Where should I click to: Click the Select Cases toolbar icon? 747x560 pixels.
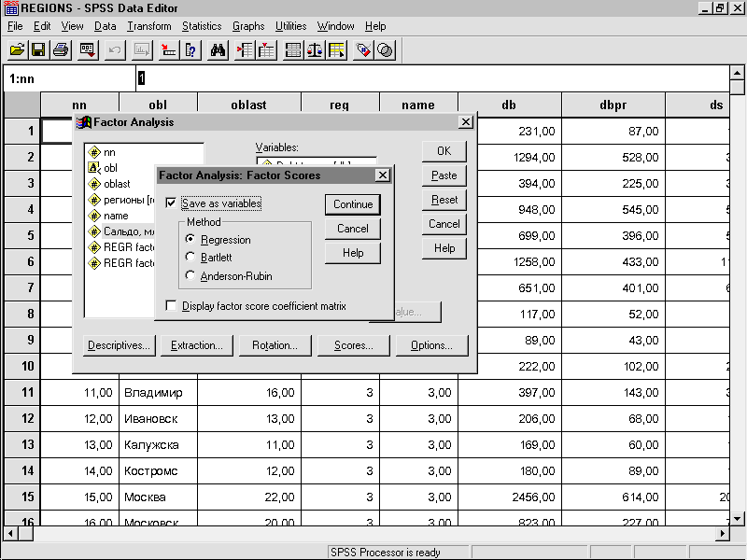[336, 50]
